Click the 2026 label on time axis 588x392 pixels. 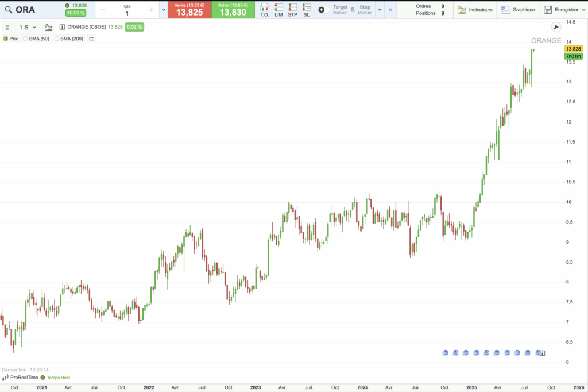click(579, 387)
